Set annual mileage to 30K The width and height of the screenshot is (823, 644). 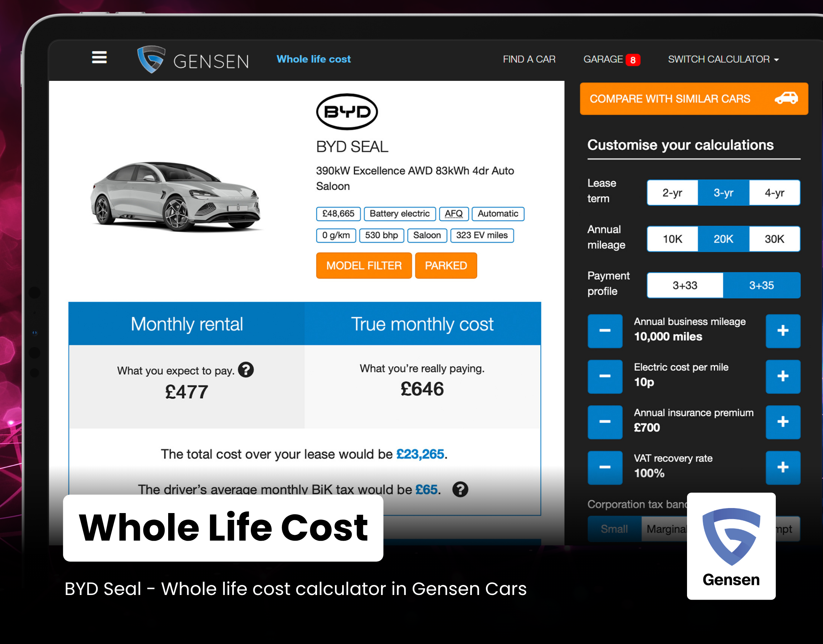coord(774,239)
